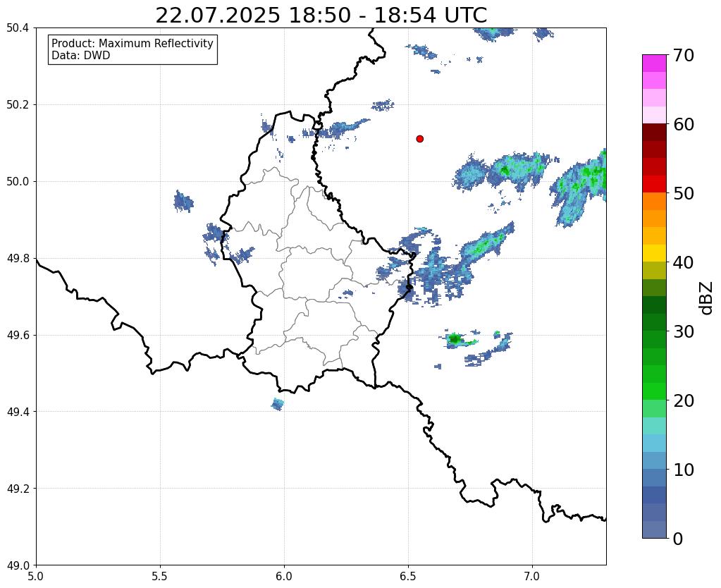
Task: Click the latitude axis label 50.0
Action: pos(18,181)
